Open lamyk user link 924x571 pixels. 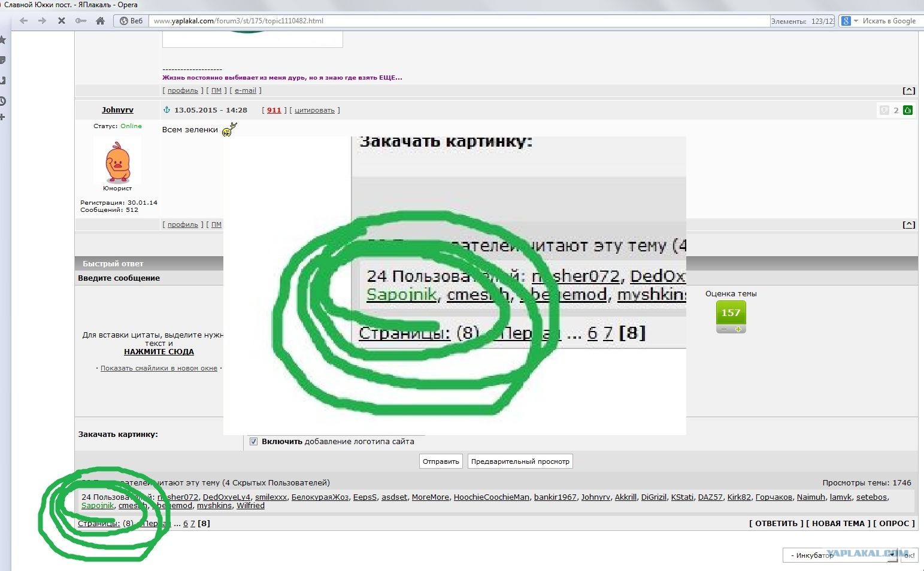(x=841, y=497)
